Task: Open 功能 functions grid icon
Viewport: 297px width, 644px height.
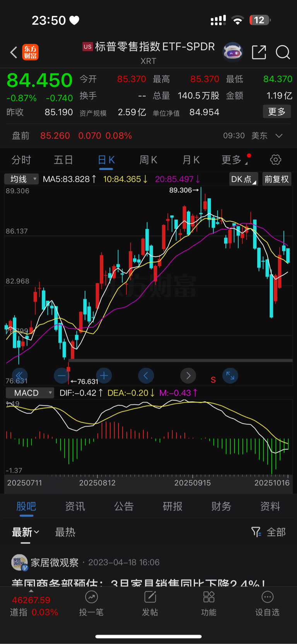Action: point(209,597)
